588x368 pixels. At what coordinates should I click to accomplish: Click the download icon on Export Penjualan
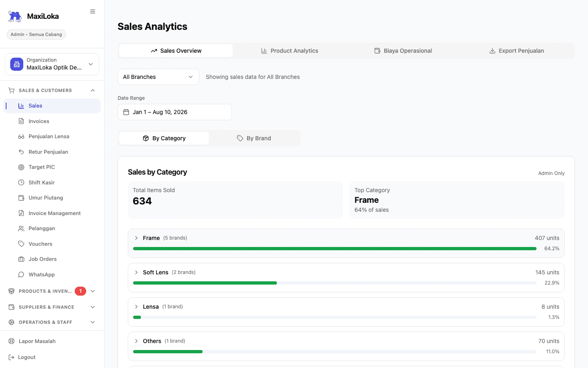pos(492,51)
